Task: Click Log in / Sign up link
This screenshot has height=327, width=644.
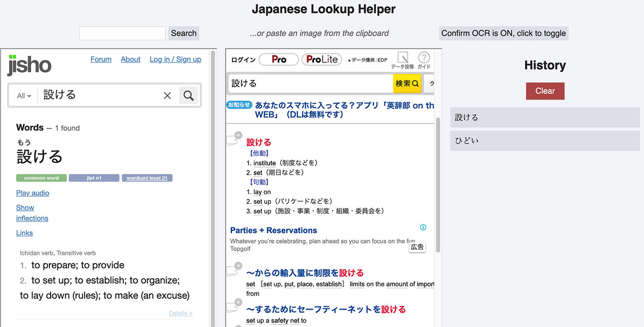Action: pos(175,59)
